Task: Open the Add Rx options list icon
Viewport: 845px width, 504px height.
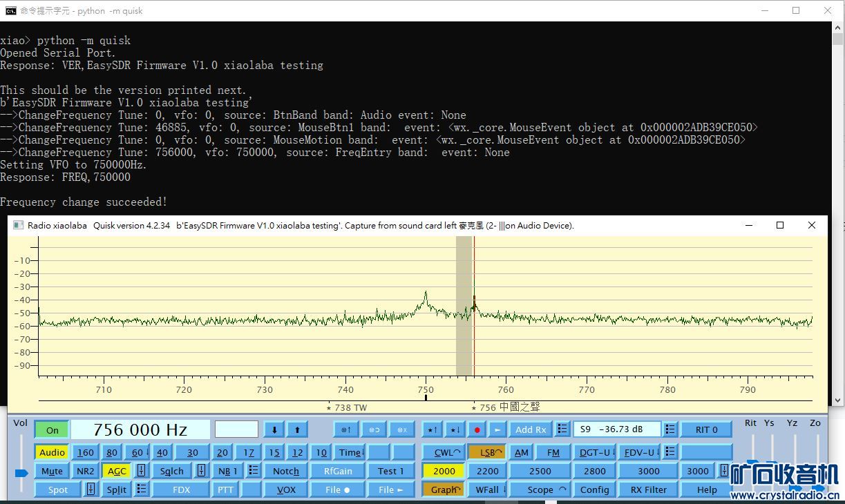Action: point(562,429)
